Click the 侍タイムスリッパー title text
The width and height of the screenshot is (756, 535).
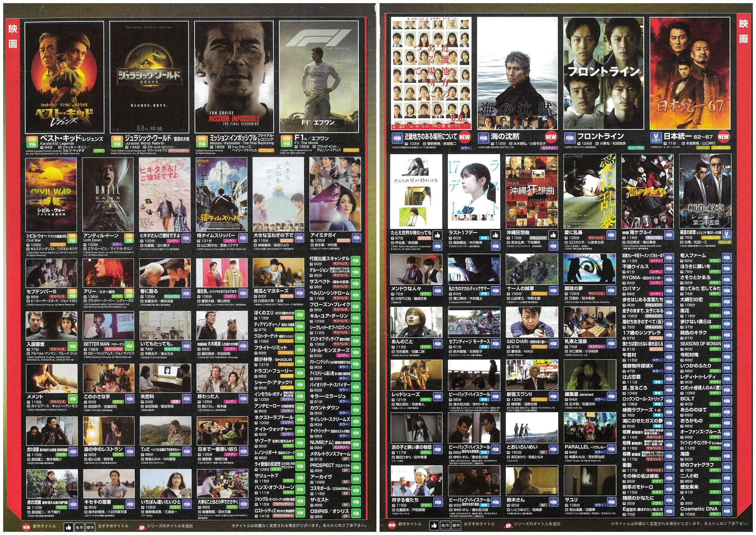pos(216,236)
